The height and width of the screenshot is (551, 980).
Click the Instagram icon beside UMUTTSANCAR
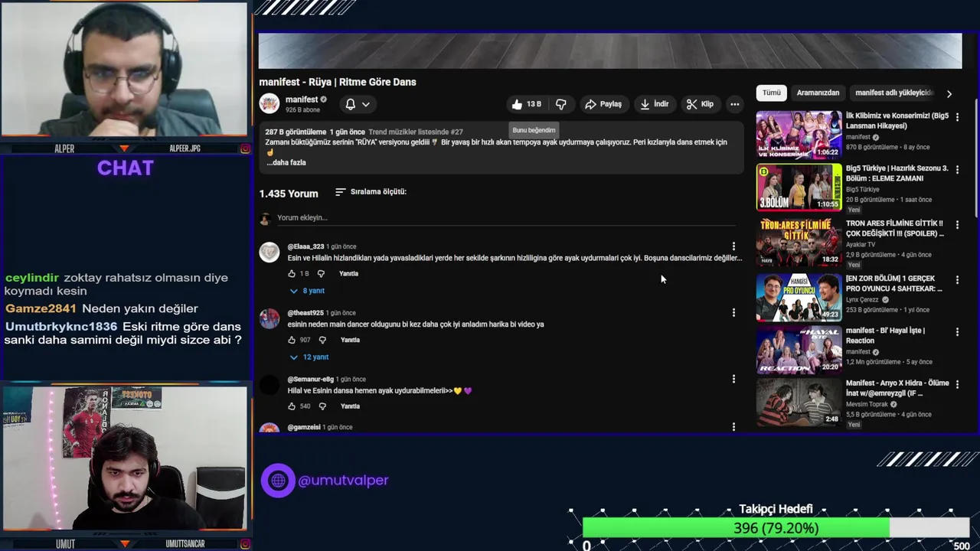pos(245,544)
